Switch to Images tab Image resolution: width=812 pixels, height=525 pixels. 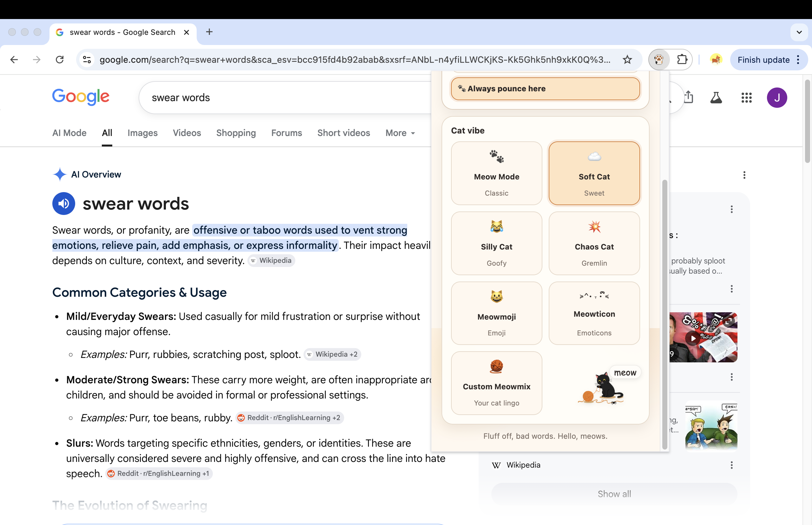click(142, 133)
